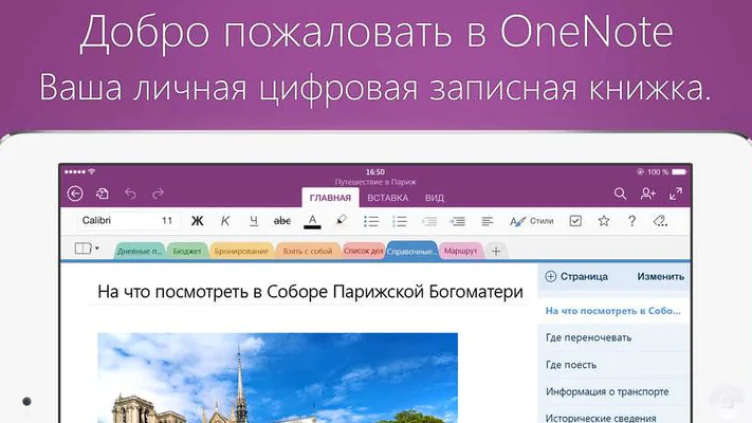Open the Бюджет section tab

coord(187,251)
